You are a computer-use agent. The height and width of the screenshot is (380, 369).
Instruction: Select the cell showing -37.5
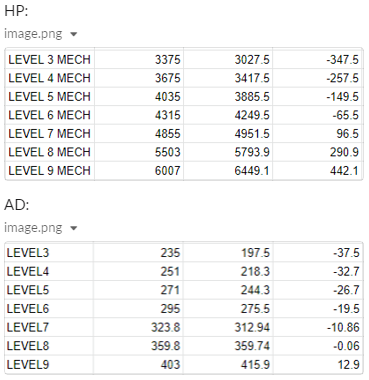click(318, 253)
